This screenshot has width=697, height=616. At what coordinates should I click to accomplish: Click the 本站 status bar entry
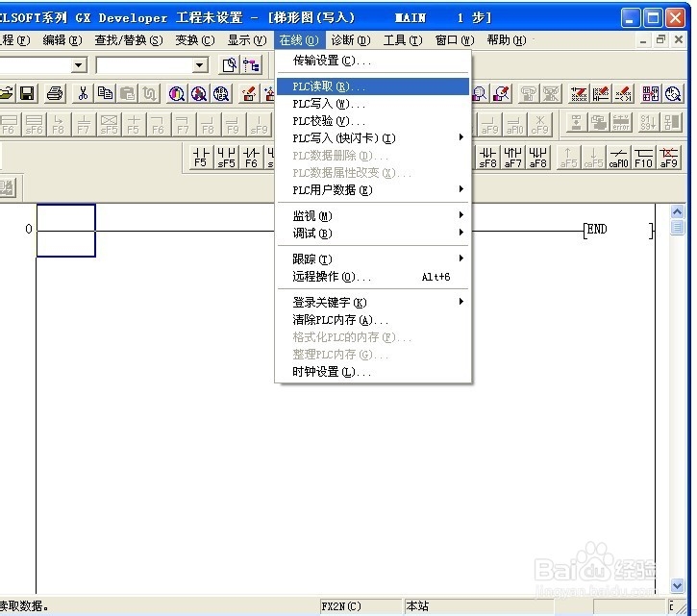(479, 606)
